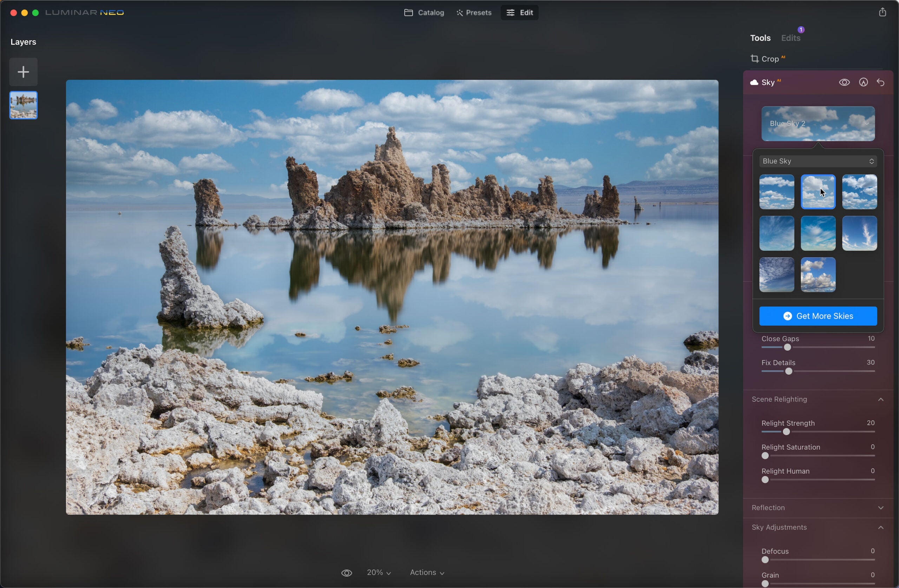Collapse the Scene Relighting section
Screen dimensions: 899x588
coord(880,399)
